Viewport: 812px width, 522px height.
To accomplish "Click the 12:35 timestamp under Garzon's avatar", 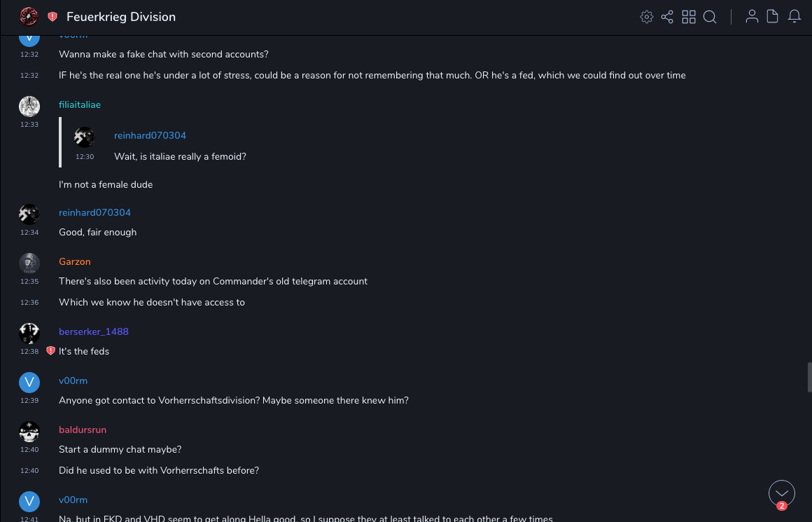I will (29, 282).
